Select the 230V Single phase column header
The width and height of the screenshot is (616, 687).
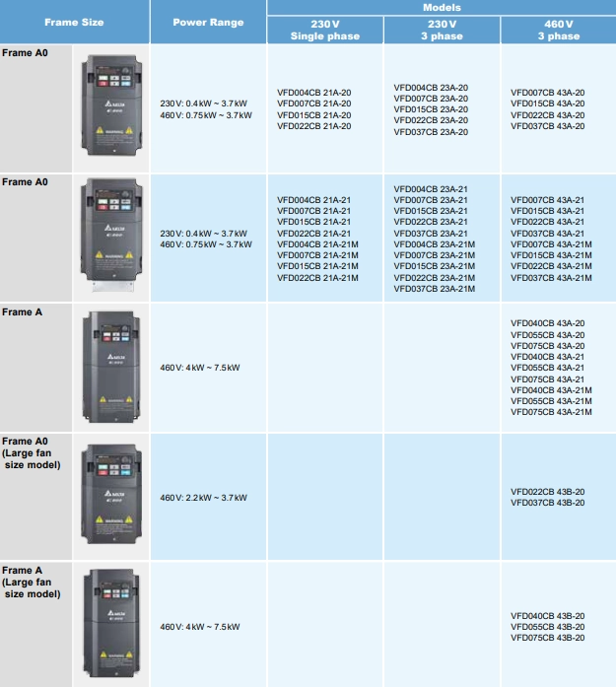[325, 31]
